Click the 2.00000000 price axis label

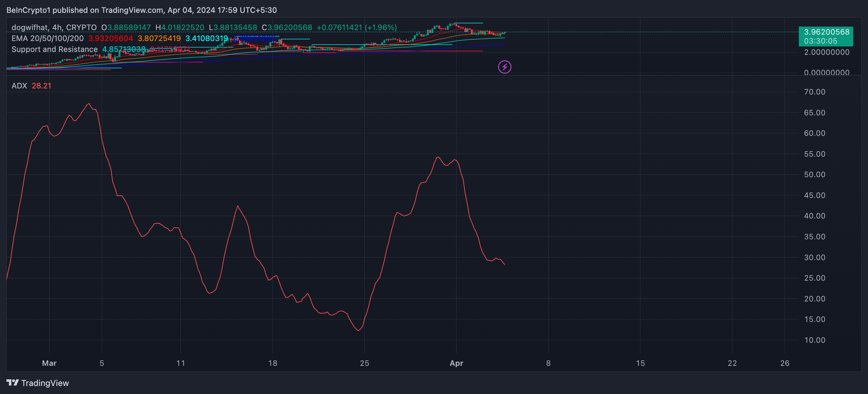tap(826, 52)
